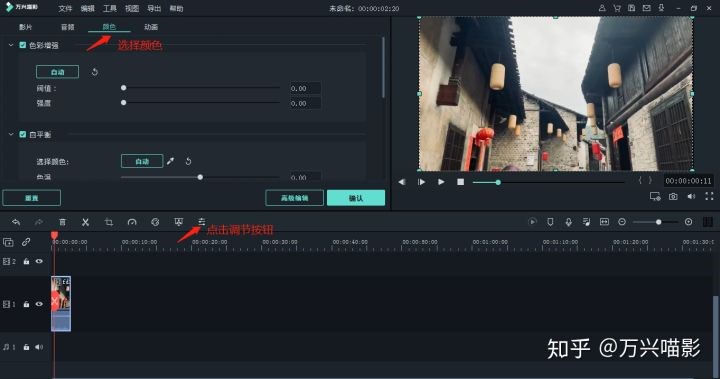Zoom timeline to fit icon
720x379 pixels.
tap(604, 222)
